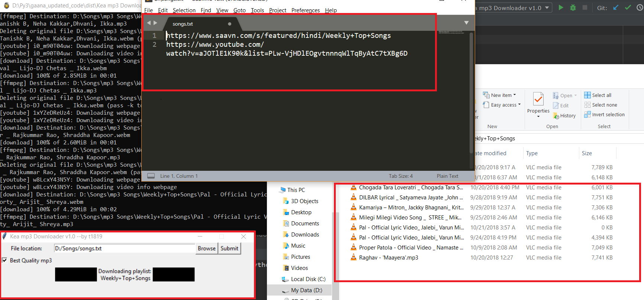Open the Easy access dropdown in Explorer
This screenshot has height=300, width=644.
pos(502,105)
